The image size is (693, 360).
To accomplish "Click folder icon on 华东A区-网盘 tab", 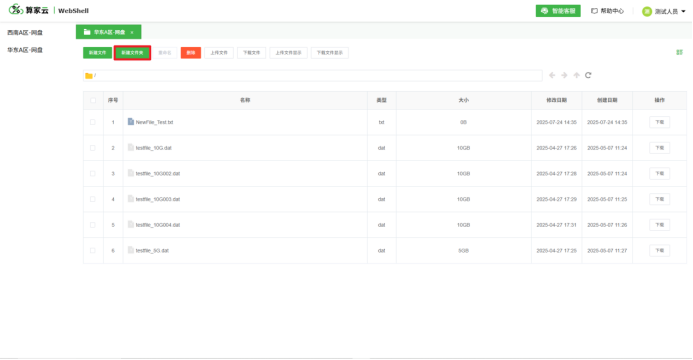I will (x=87, y=32).
